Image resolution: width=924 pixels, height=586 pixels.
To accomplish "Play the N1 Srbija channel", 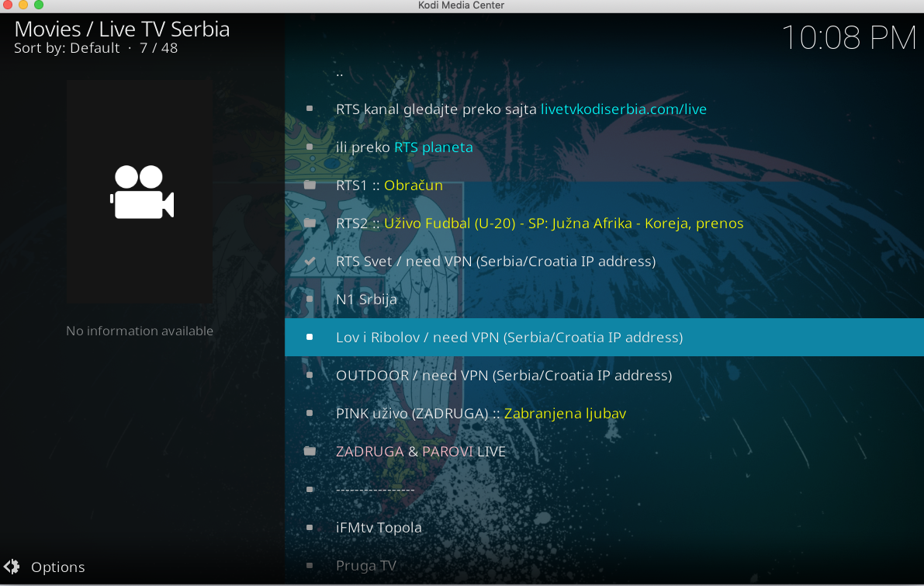I will [x=604, y=299].
